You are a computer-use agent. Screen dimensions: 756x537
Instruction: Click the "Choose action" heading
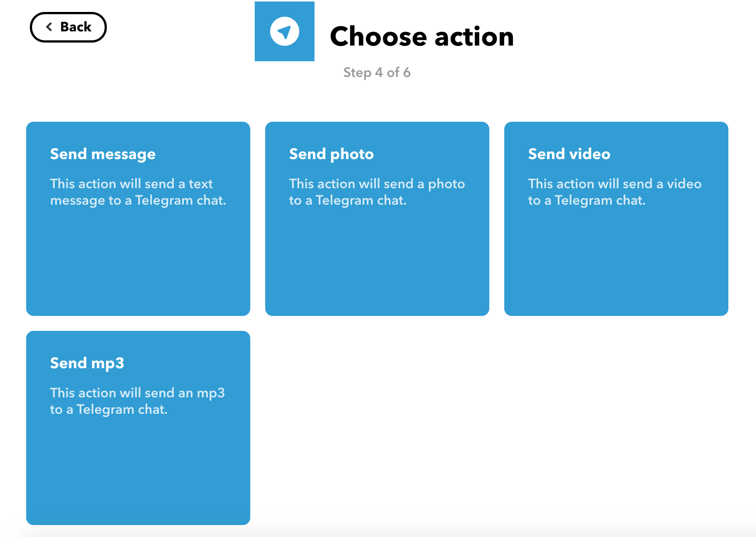[x=422, y=37]
